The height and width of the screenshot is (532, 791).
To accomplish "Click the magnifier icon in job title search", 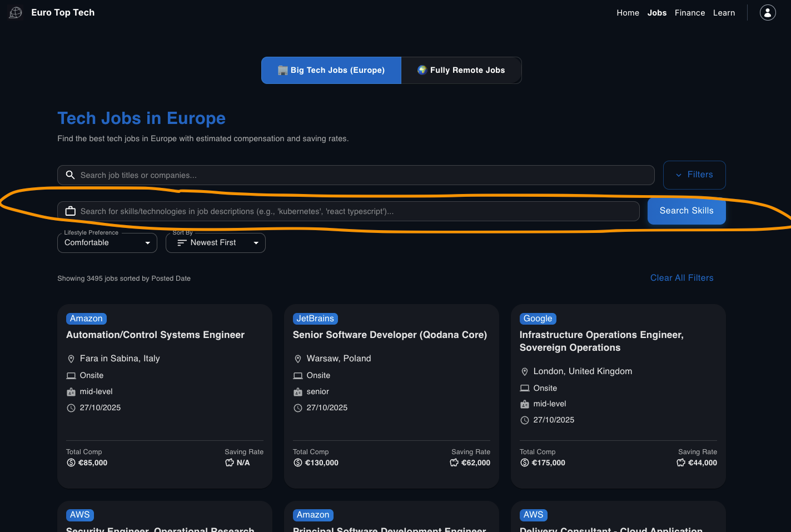I will tap(71, 175).
